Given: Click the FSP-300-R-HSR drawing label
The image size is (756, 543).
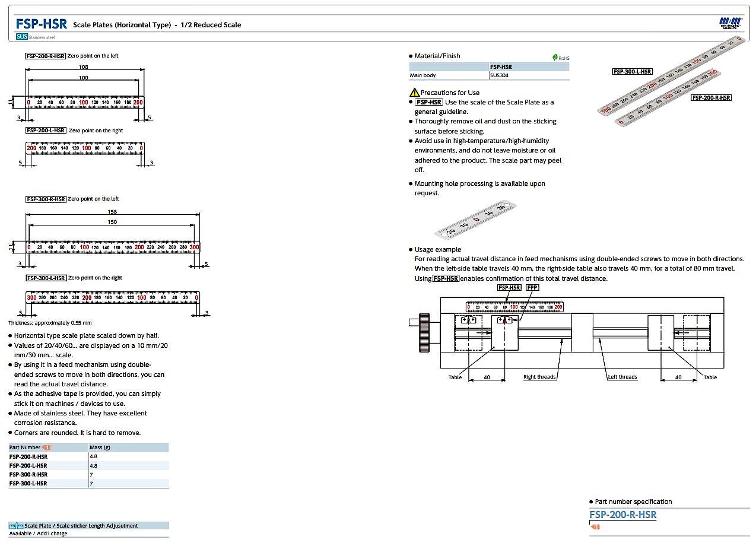Looking at the screenshot, I should [46, 199].
